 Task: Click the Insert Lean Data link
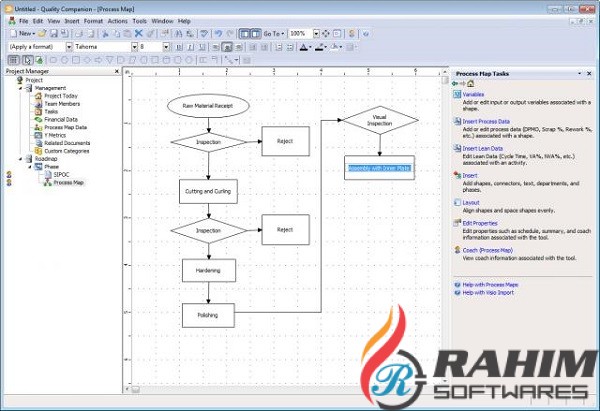483,148
